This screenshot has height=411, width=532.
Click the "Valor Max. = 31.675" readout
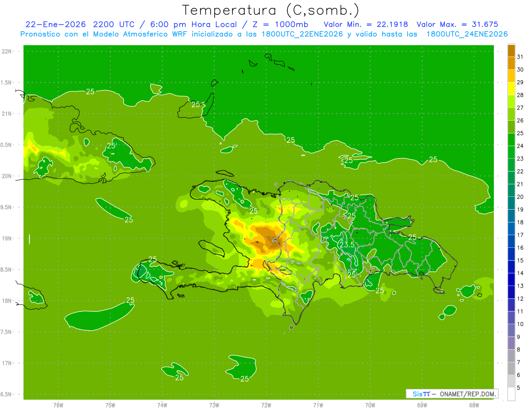tap(458, 24)
